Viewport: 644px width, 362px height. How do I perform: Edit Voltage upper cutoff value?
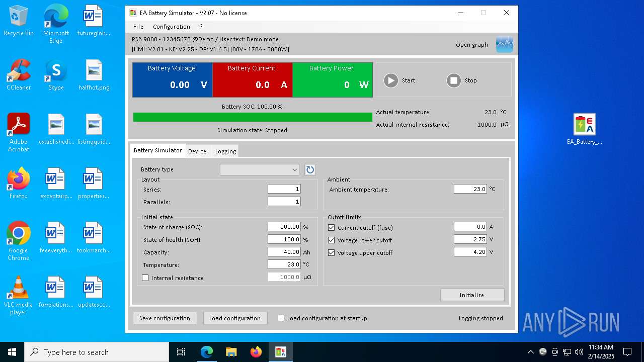470,252
